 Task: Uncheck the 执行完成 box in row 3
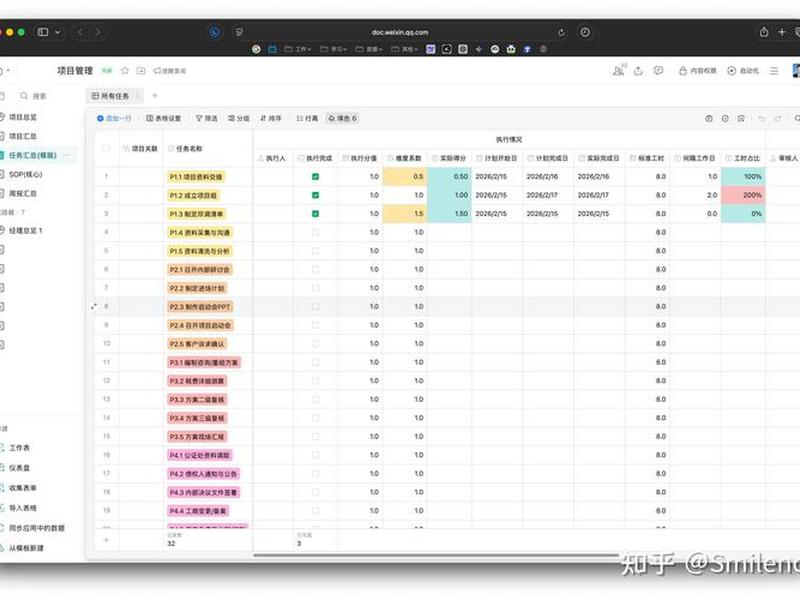[x=315, y=214]
